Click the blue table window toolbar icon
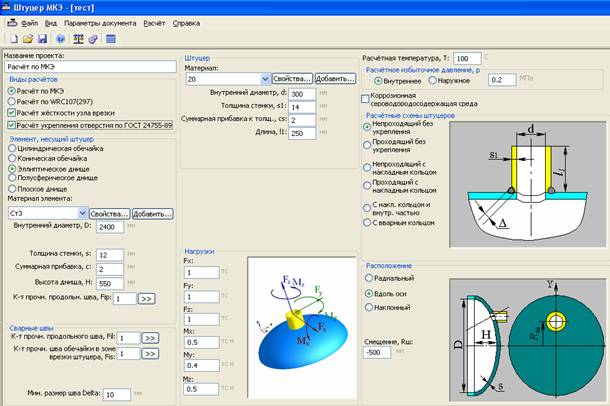This screenshot has width=610, height=406. click(111, 39)
